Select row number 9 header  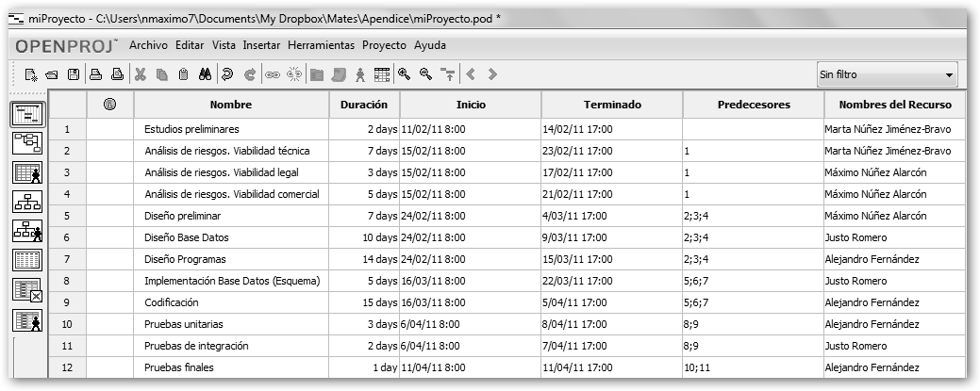[67, 302]
